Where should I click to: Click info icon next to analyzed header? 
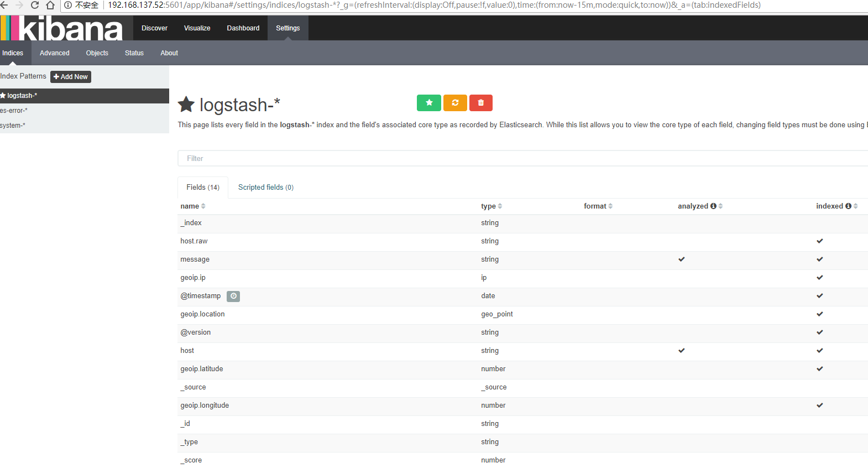click(713, 206)
